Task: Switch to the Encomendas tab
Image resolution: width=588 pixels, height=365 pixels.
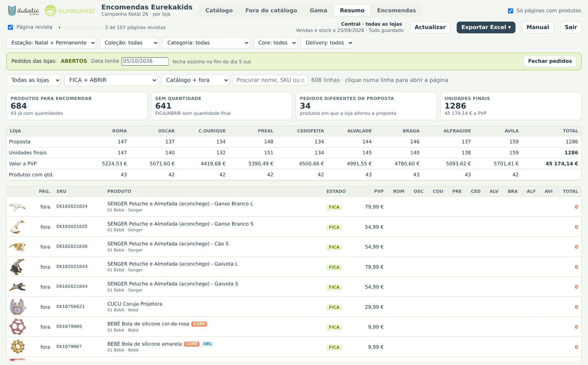Action: pos(396,10)
